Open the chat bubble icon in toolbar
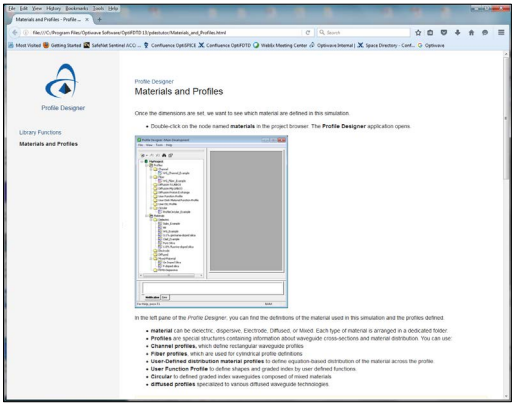The width and height of the screenshot is (515, 407). (x=485, y=33)
